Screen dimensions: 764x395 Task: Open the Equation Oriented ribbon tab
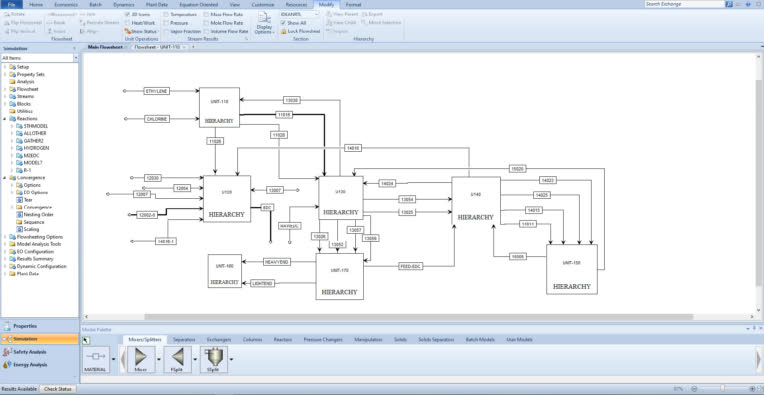coord(198,4)
